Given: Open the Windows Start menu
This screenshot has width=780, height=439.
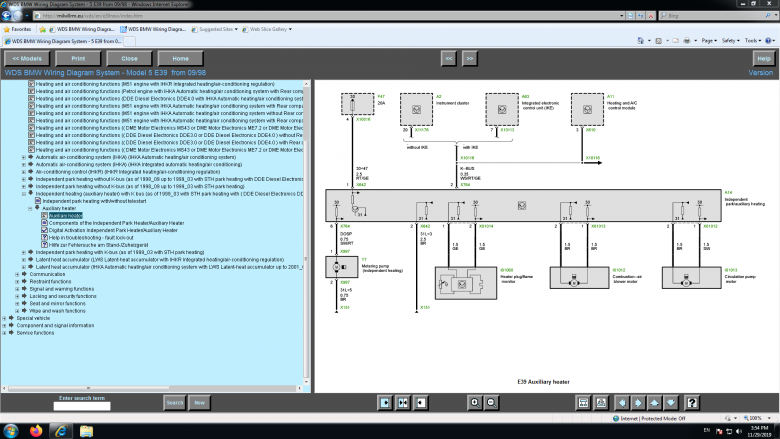Looking at the screenshot, I should click(x=10, y=431).
